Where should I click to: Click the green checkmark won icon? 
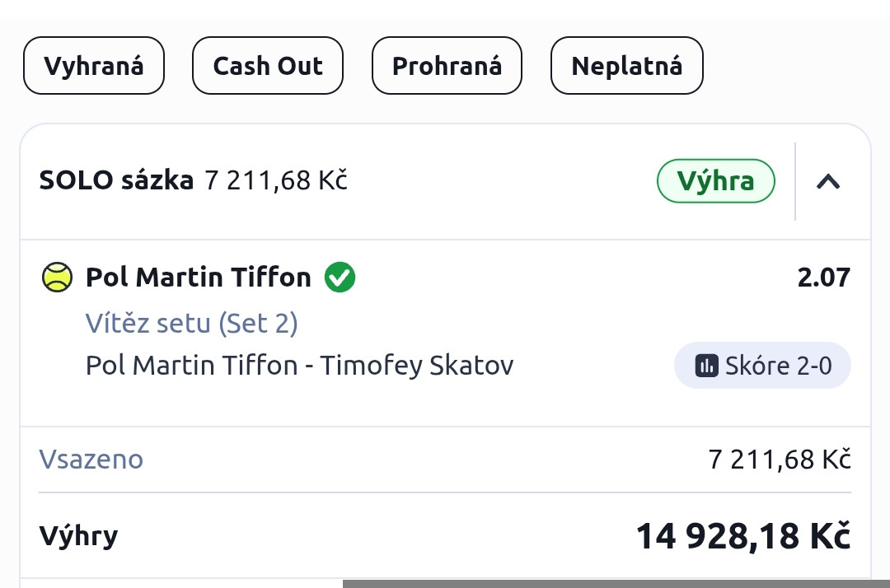click(x=340, y=278)
